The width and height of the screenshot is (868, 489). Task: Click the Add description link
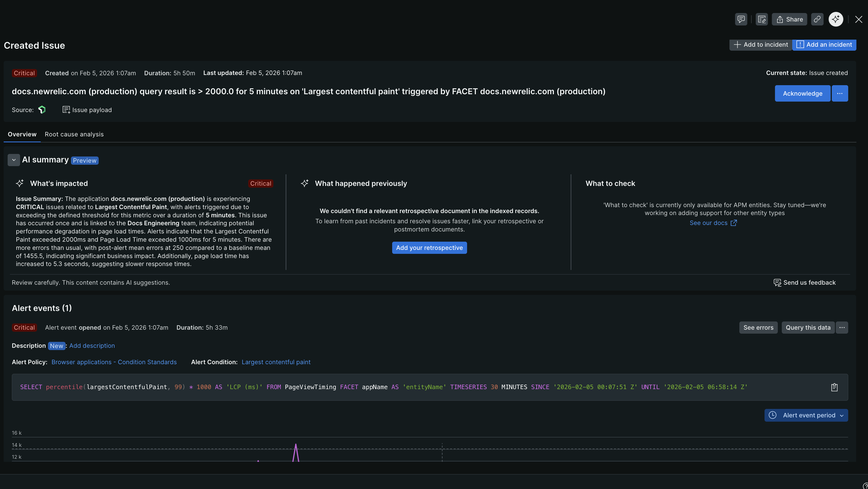point(92,346)
